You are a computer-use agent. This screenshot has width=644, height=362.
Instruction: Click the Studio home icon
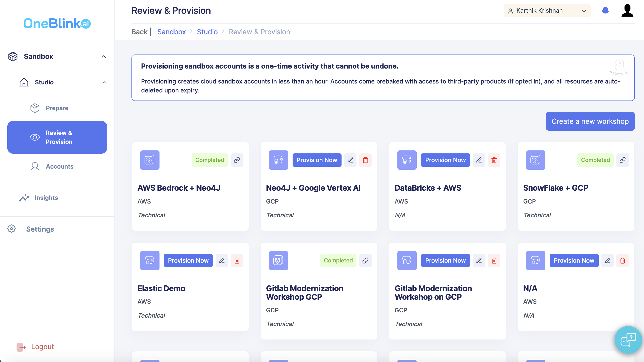pos(24,82)
